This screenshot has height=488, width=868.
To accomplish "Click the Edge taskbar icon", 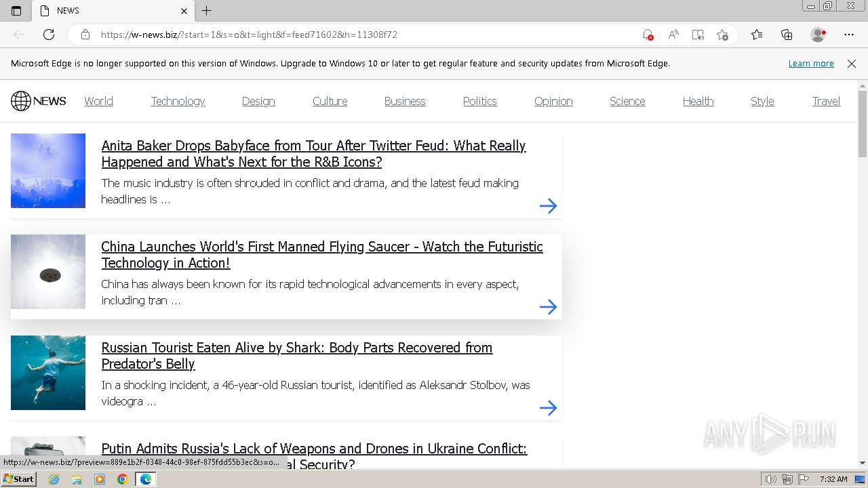I will (146, 479).
